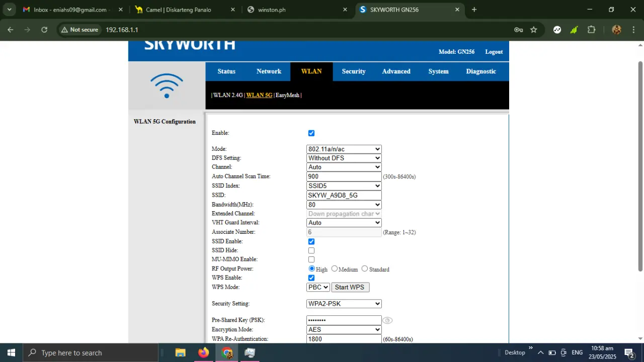The width and height of the screenshot is (644, 362).
Task: Click the browser Forward arrow
Action: 27,30
